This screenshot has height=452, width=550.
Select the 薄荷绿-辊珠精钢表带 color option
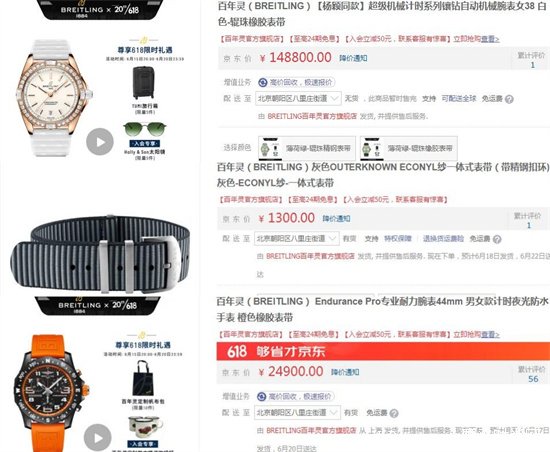tap(307, 148)
